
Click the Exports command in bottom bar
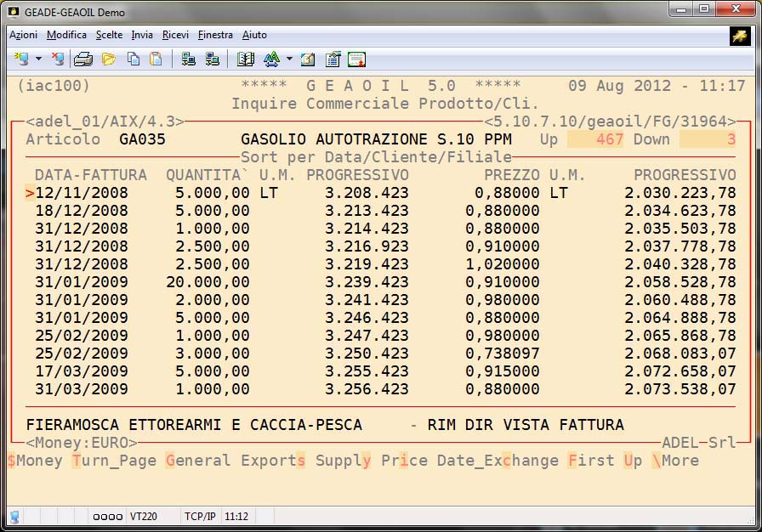[273, 461]
